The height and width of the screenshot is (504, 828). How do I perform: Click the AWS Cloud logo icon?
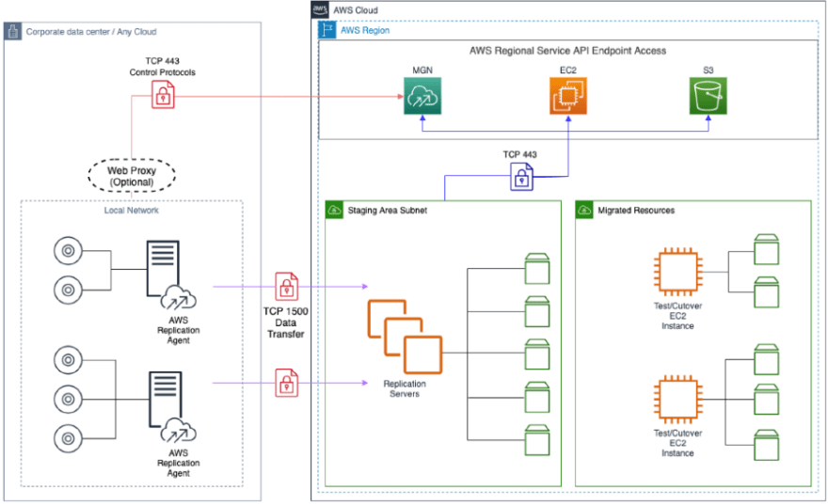coord(320,9)
